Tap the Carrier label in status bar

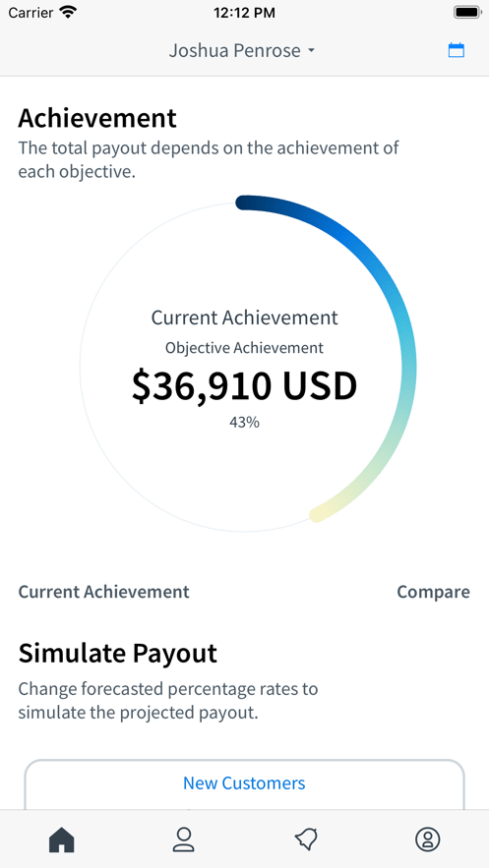(x=31, y=12)
